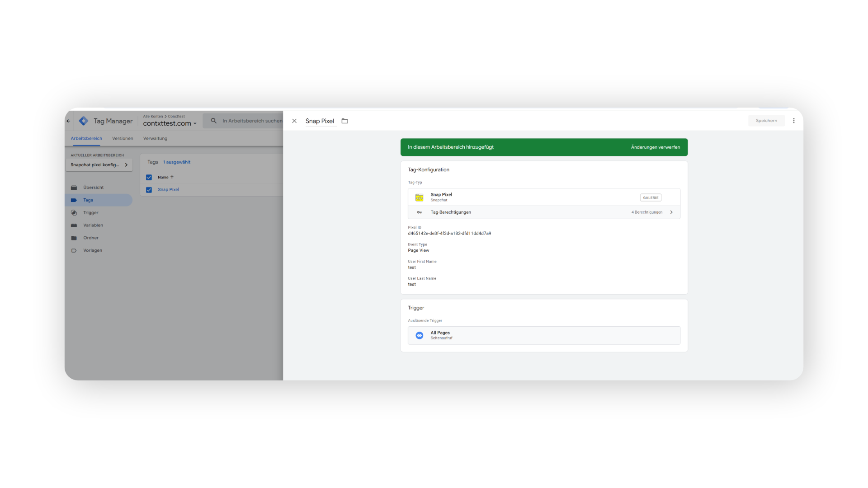The height and width of the screenshot is (488, 868).
Task: Uncheck the Snap Pixel tag checkbox
Action: tap(149, 190)
